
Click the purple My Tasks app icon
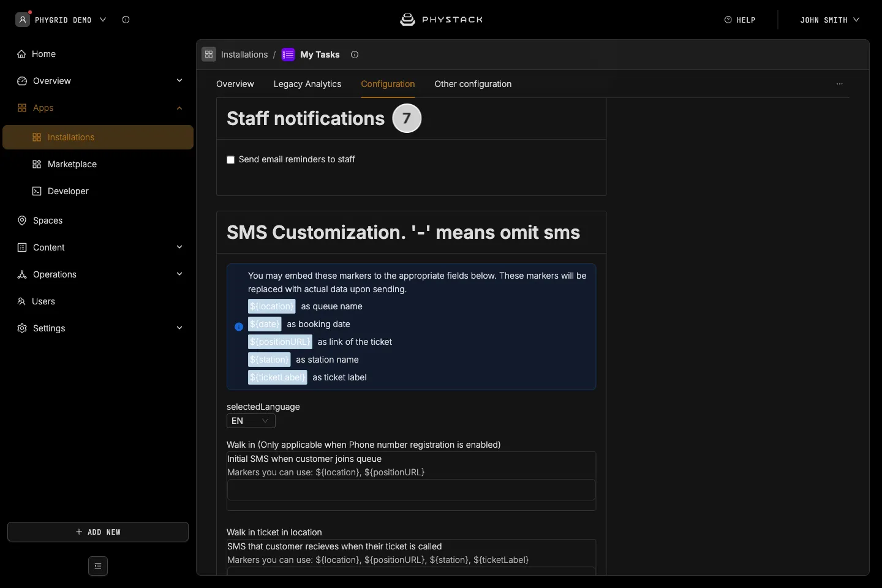click(288, 55)
